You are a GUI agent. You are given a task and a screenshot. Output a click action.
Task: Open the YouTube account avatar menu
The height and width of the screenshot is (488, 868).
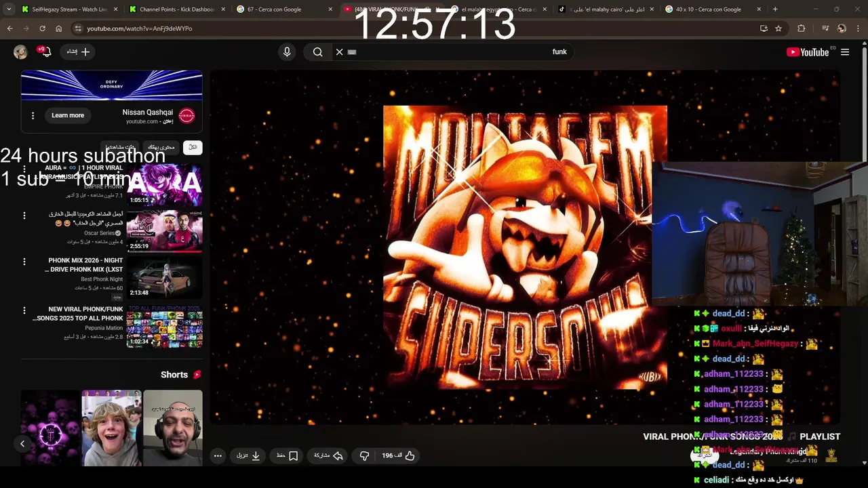click(x=20, y=52)
